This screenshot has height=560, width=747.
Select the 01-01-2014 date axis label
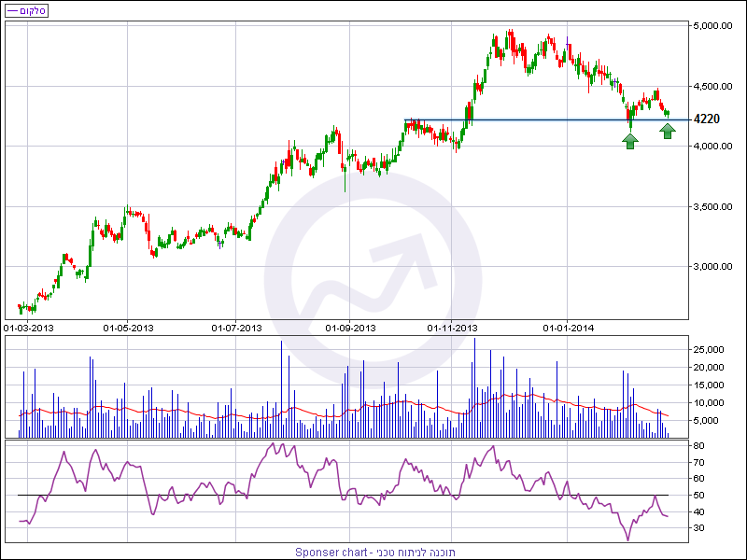pos(569,329)
